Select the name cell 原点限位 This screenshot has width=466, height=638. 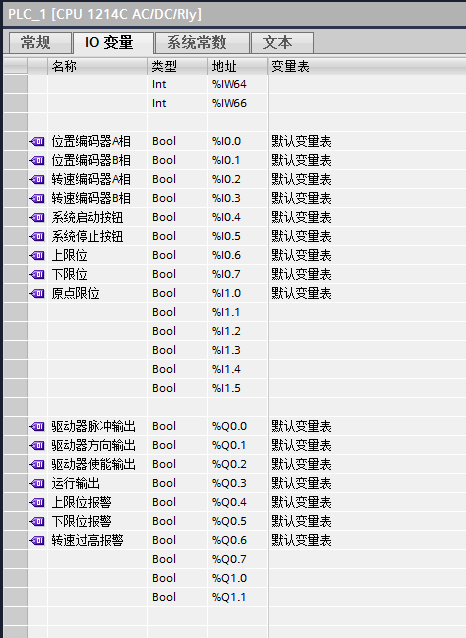pos(97,293)
